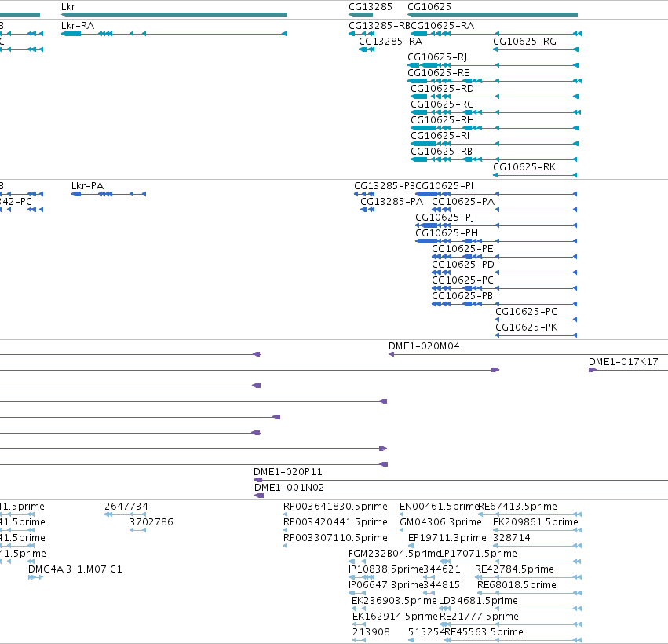Image resolution: width=668 pixels, height=644 pixels.
Task: Click the CG10625-RG transcript label
Action: 524,42
